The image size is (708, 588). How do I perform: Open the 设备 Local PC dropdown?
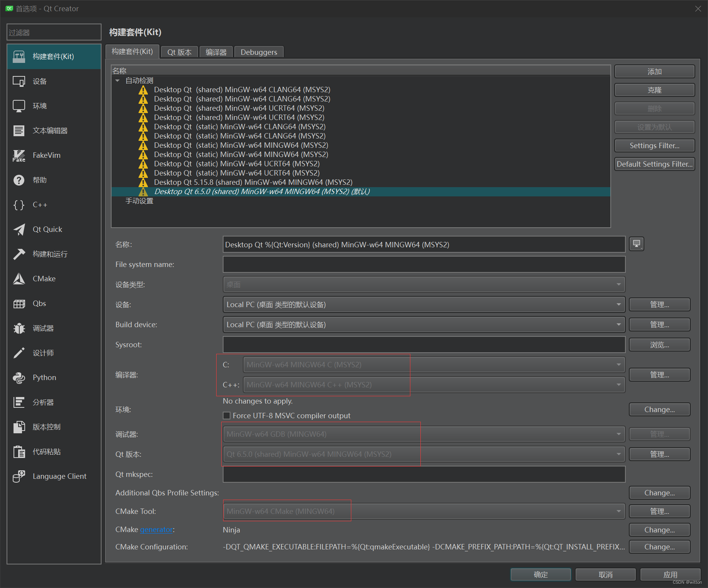click(424, 305)
